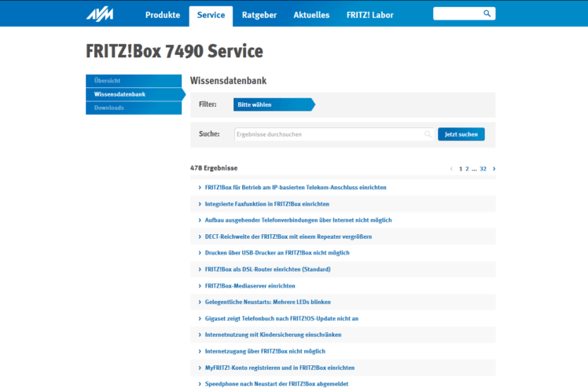Click the magnifier icon in the Ergebnisse search field
The width and height of the screenshot is (588, 392).
(428, 134)
